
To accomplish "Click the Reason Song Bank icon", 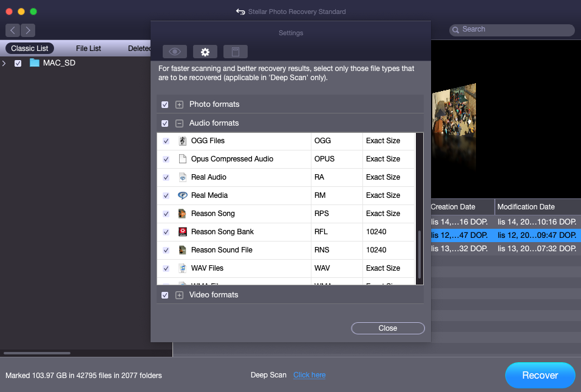I will point(182,232).
